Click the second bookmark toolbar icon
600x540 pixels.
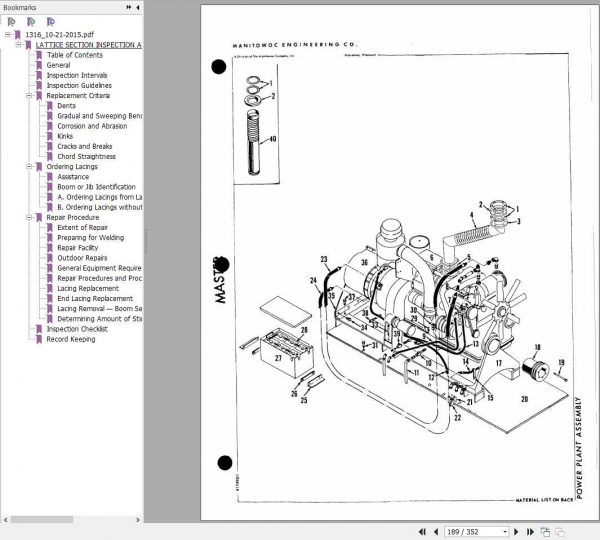point(31,22)
